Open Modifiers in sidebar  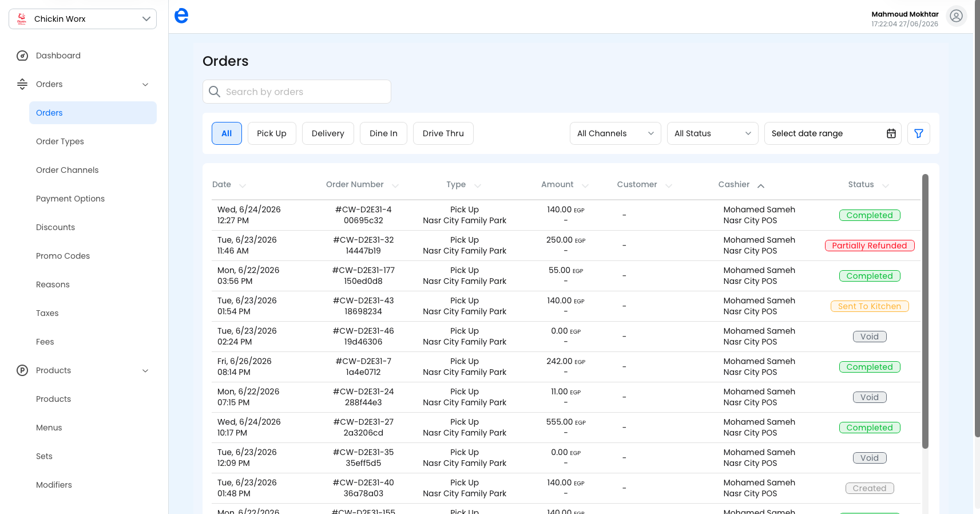(x=54, y=485)
